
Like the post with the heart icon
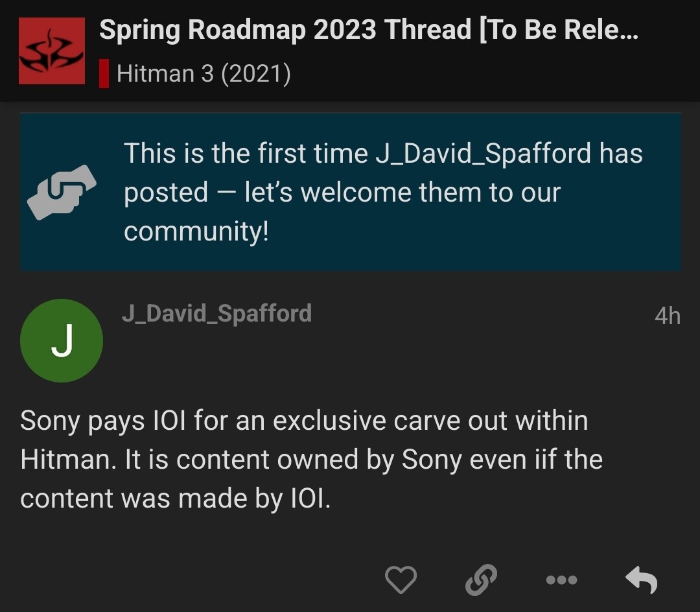401,579
